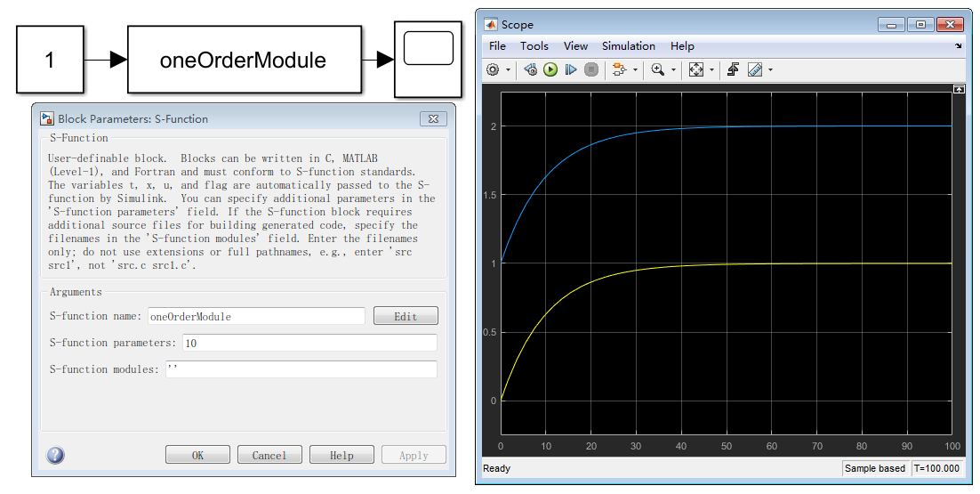Viewport: 980px width, 494px height.
Task: Click the Block Parameters dialog title icon
Action: pos(47,118)
